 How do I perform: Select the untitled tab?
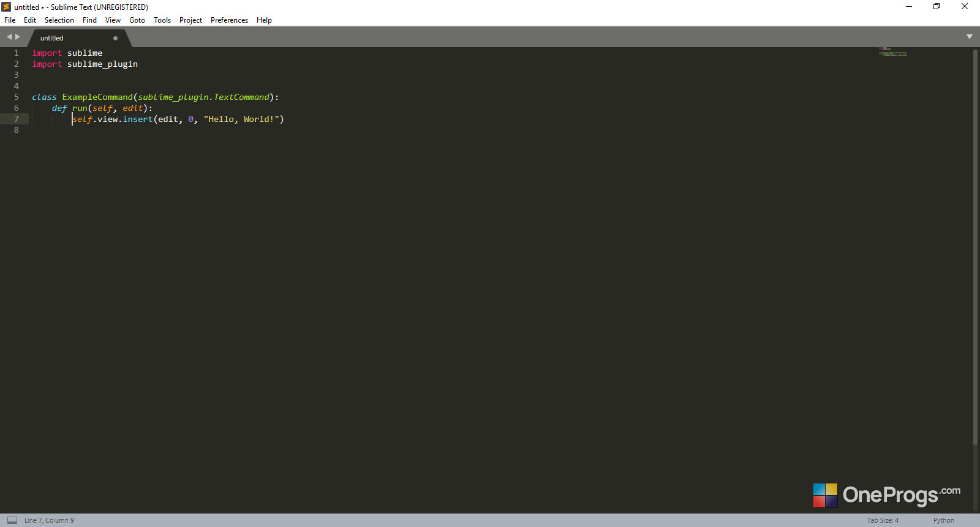(x=80, y=38)
